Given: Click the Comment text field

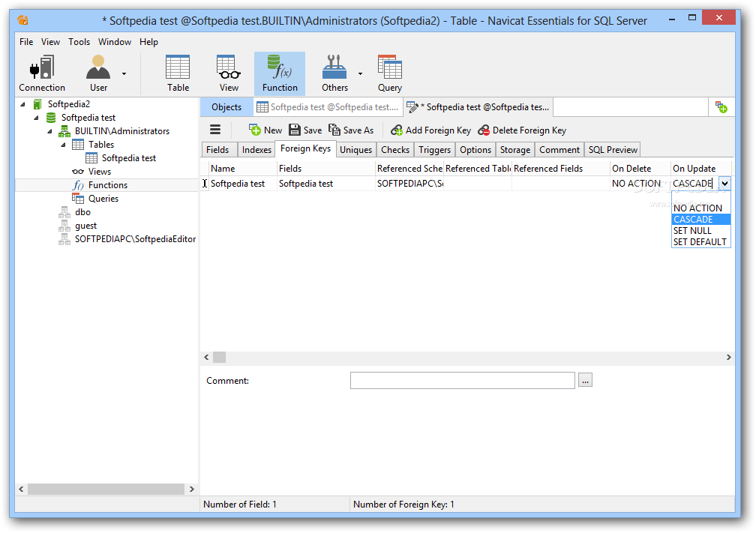Looking at the screenshot, I should click(x=462, y=380).
